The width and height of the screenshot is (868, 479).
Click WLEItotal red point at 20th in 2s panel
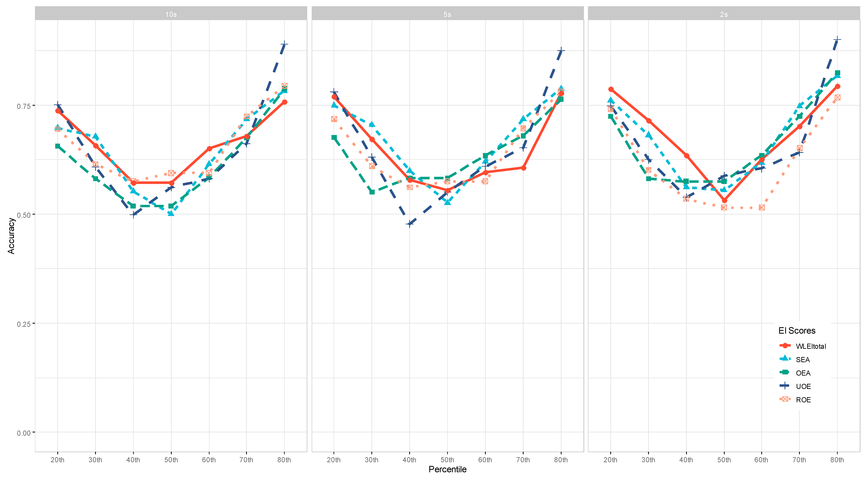[x=611, y=89]
